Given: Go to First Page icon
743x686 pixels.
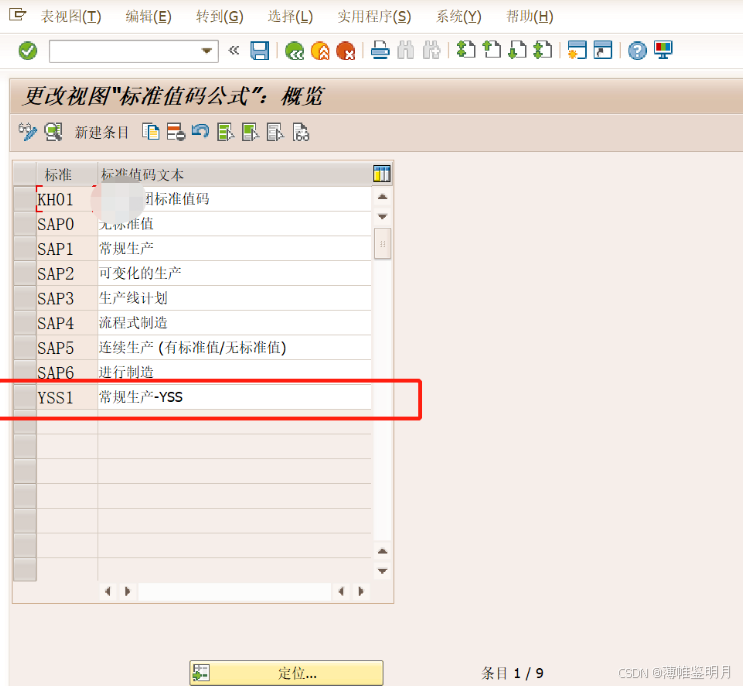Looking at the screenshot, I should click(466, 50).
